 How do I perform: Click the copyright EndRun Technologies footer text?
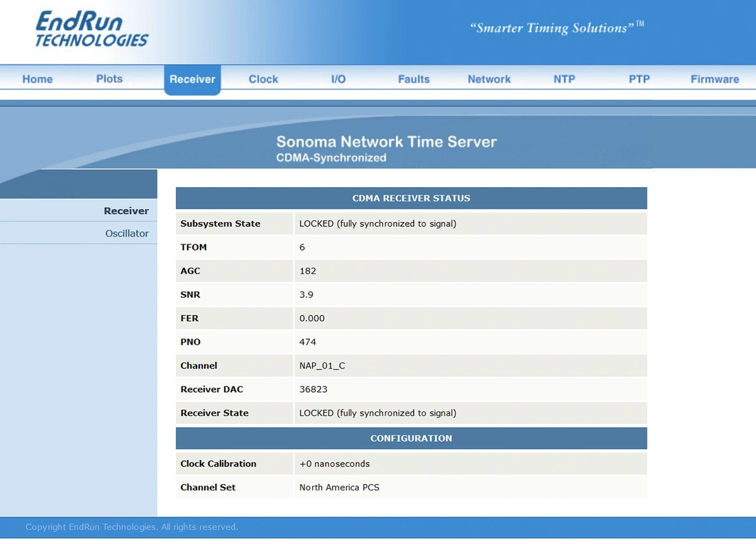tap(132, 527)
